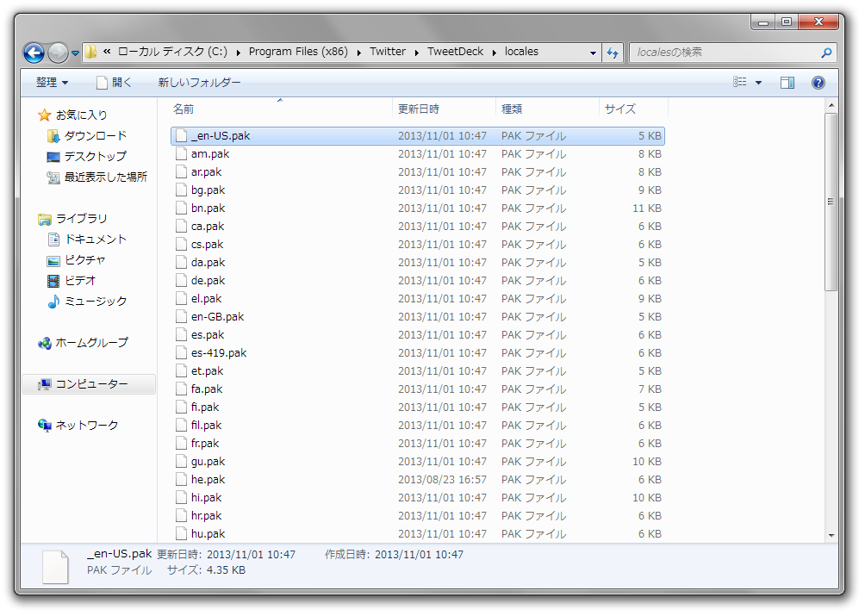This screenshot has width=865, height=616.
Task: Focus the locales search field
Action: pos(725,53)
